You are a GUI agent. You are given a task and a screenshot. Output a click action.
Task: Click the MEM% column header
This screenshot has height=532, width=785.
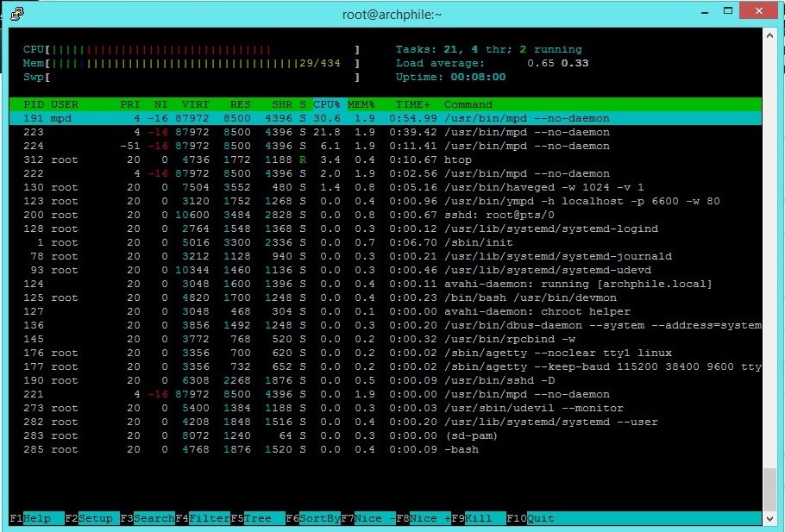pyautogui.click(x=361, y=104)
